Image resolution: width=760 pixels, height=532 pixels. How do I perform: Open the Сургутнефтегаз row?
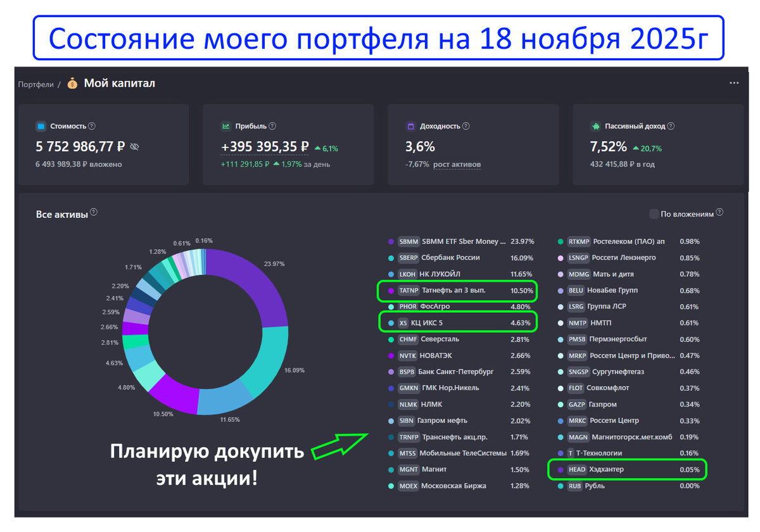click(630, 372)
